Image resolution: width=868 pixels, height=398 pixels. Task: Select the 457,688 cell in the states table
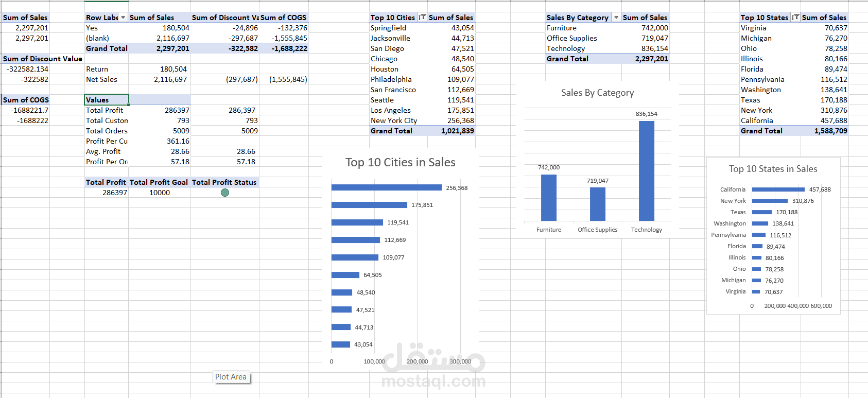point(825,120)
